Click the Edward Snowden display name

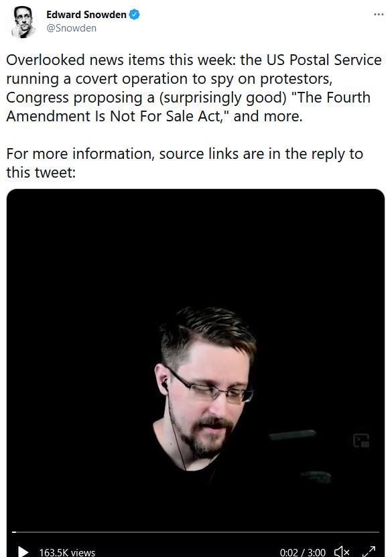86,15
